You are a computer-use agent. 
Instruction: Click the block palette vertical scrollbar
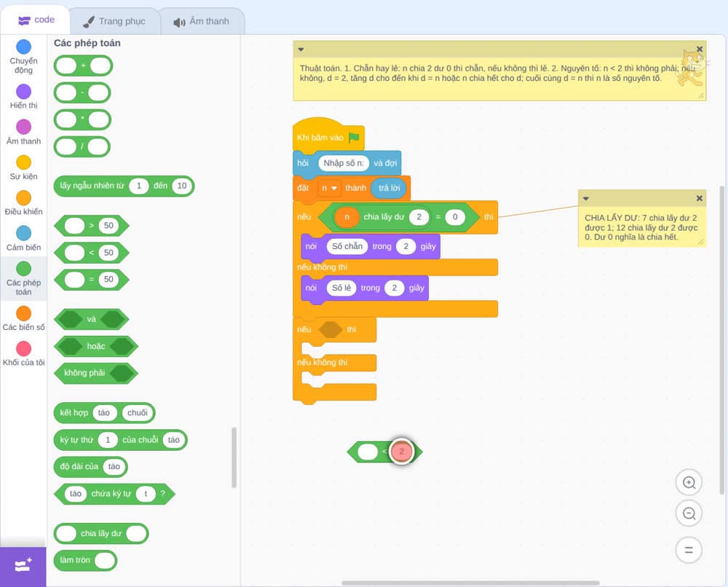click(x=234, y=457)
